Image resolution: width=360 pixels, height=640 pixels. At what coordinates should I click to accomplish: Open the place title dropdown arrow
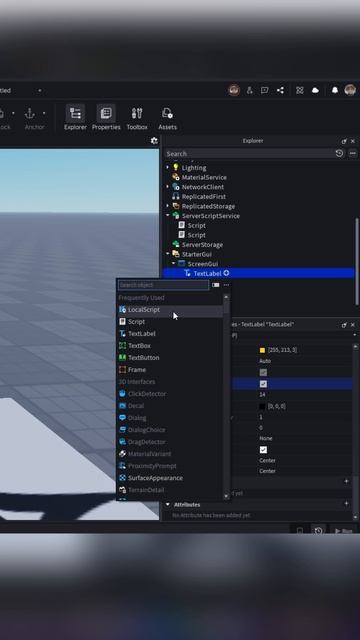[40, 90]
